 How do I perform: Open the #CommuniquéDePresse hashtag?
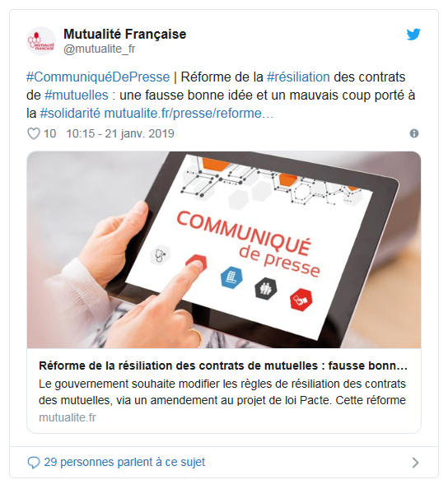[x=98, y=77]
